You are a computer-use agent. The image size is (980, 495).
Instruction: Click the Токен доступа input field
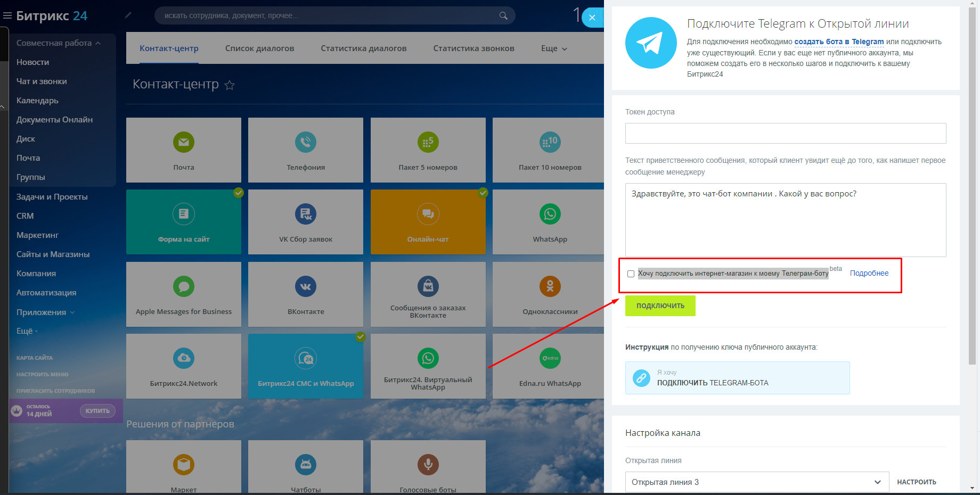pos(786,133)
